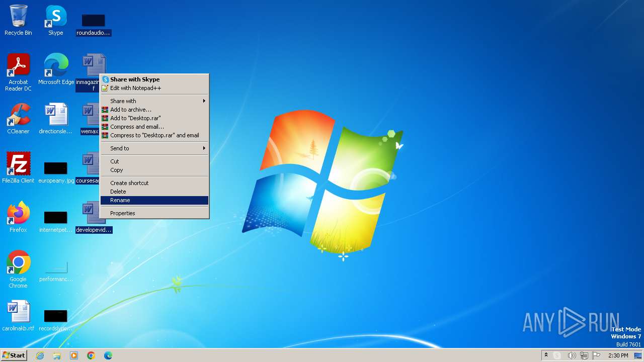Viewport: 644px width, 362px height.
Task: Open FileZilla Client desktop shortcut
Action: click(x=18, y=168)
